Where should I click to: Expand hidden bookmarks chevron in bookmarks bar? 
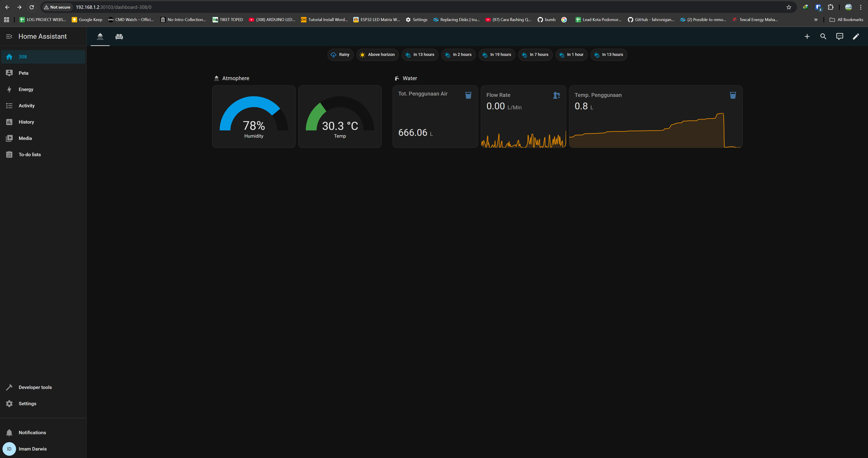(x=816, y=20)
